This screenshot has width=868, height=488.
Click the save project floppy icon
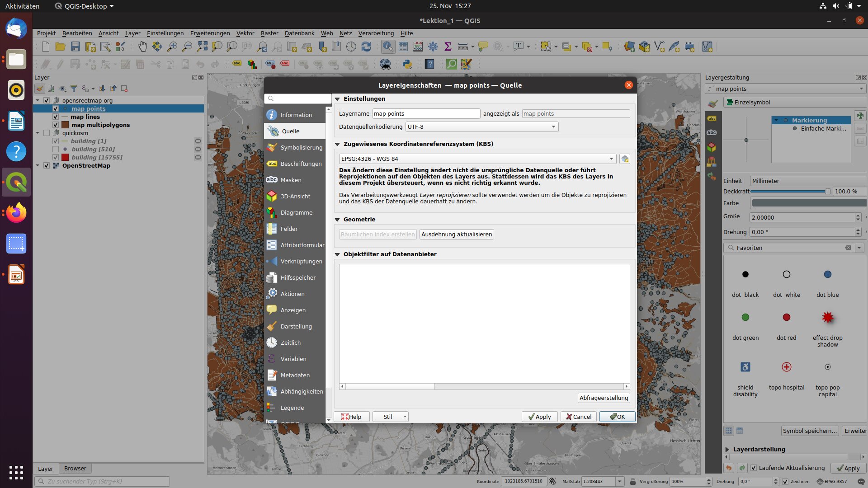click(x=75, y=47)
